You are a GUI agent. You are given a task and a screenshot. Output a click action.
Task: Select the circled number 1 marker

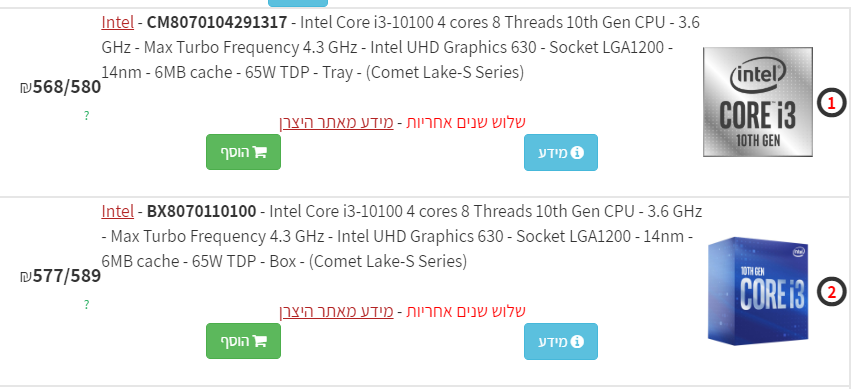pos(831,102)
